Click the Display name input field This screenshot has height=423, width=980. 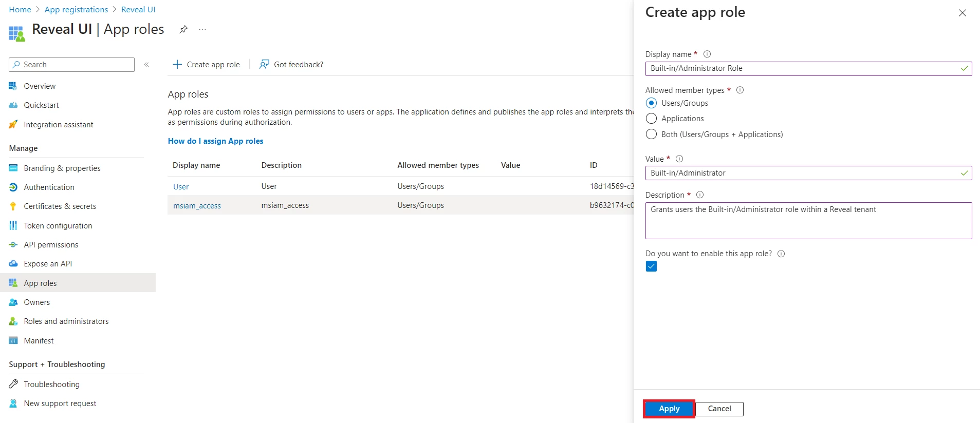pos(808,68)
